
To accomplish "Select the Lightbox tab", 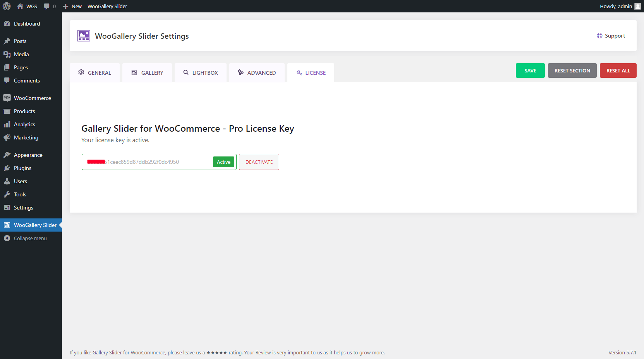I will pyautogui.click(x=201, y=73).
